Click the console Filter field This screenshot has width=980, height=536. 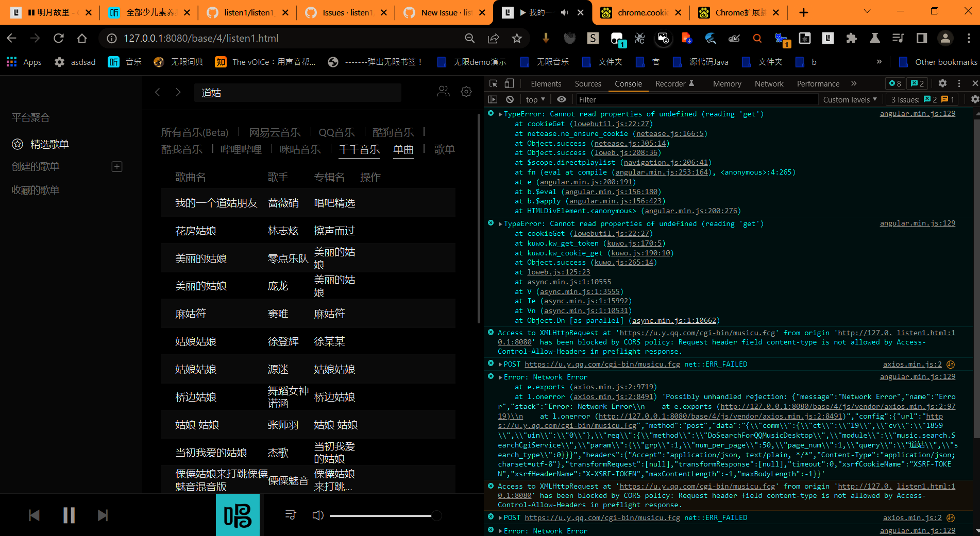click(697, 99)
